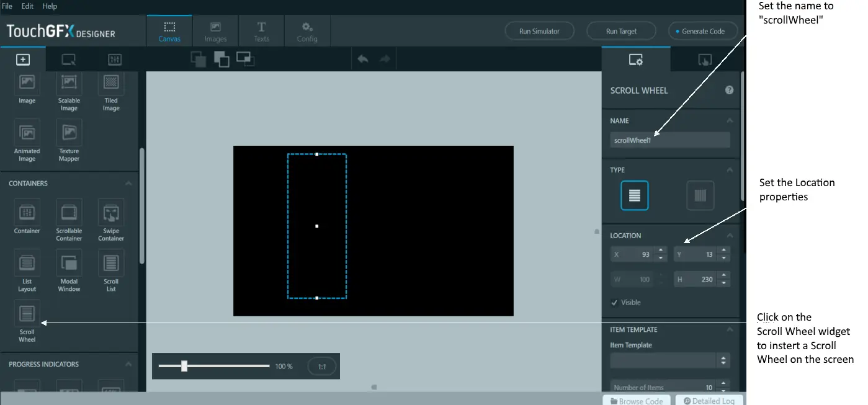868x405 pixels.
Task: Switch to the Canvas tab
Action: pyautogui.click(x=169, y=31)
